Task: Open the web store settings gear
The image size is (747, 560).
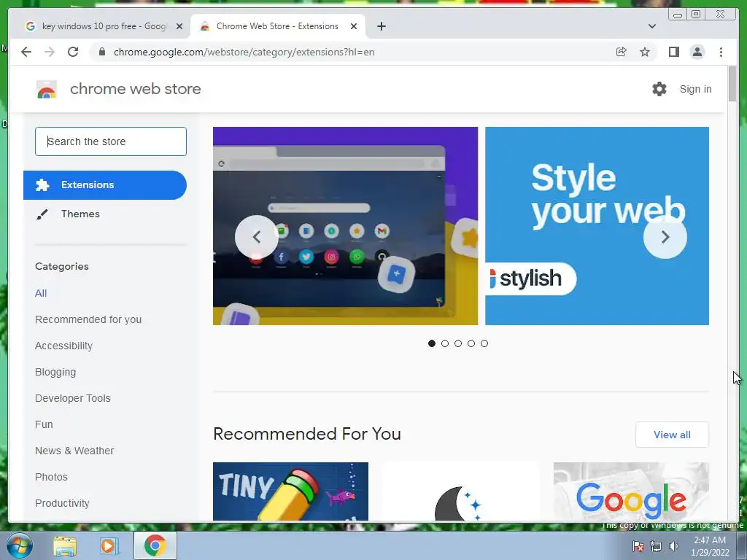Action: pyautogui.click(x=659, y=89)
